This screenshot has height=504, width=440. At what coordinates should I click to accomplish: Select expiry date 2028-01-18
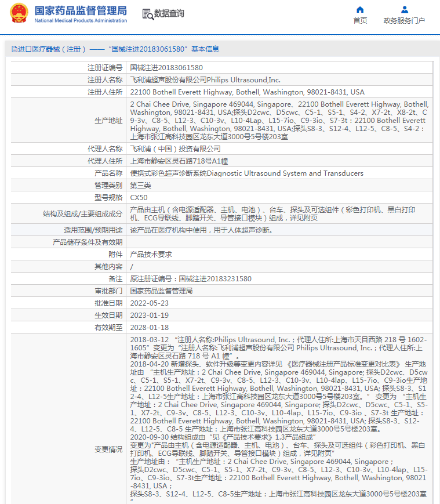pyautogui.click(x=150, y=328)
